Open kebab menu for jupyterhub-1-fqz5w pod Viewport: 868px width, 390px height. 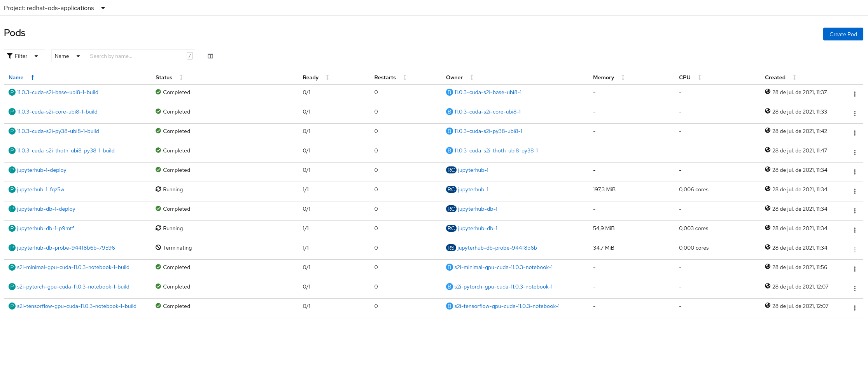[x=854, y=191]
